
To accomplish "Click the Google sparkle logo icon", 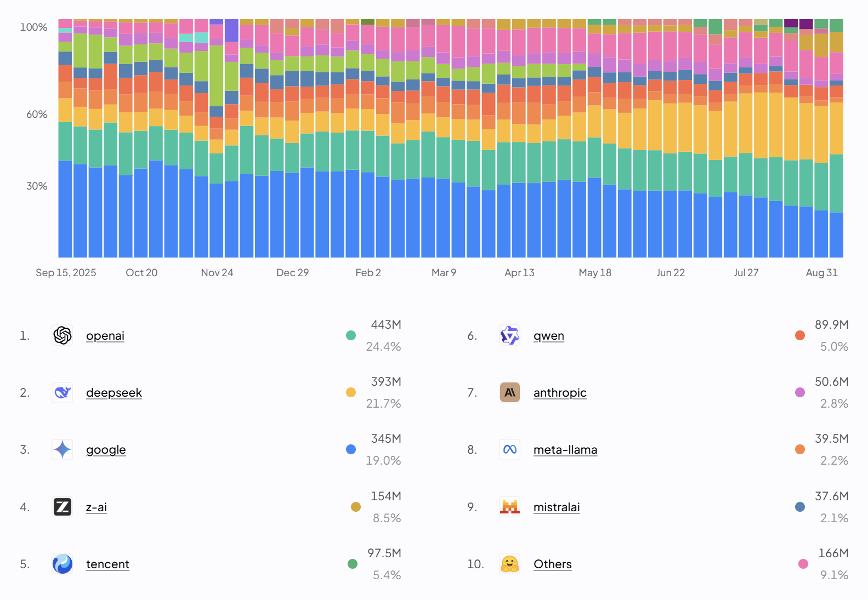I will 63,449.
